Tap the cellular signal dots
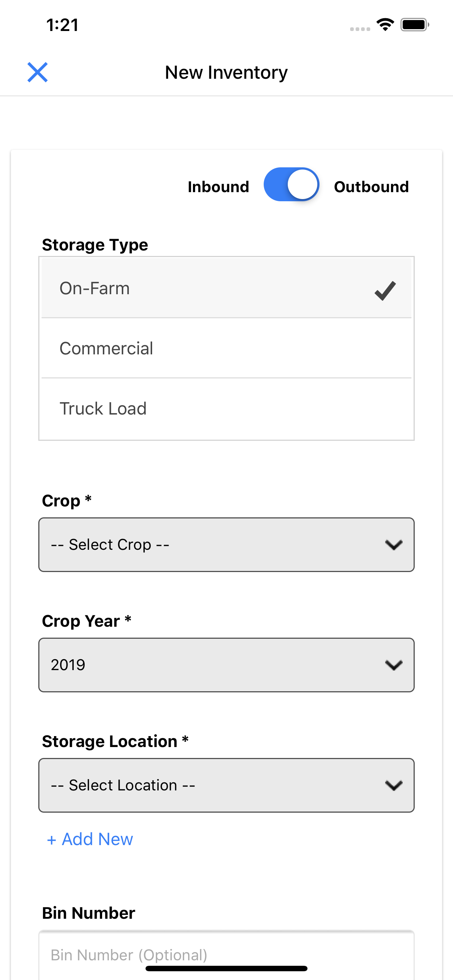The width and height of the screenshot is (453, 980). pyautogui.click(x=360, y=29)
